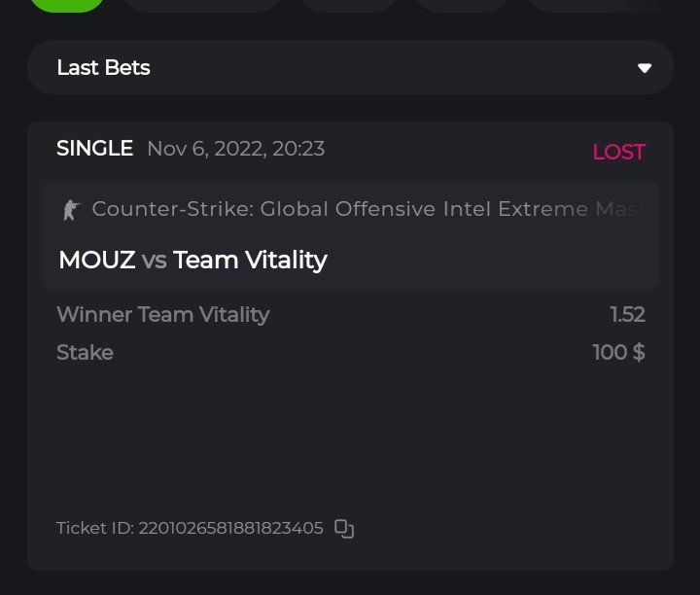Select the fourth dark filter pill

[463, 5]
